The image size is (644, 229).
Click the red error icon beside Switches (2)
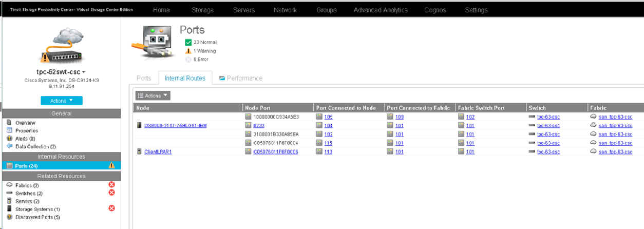tap(111, 193)
